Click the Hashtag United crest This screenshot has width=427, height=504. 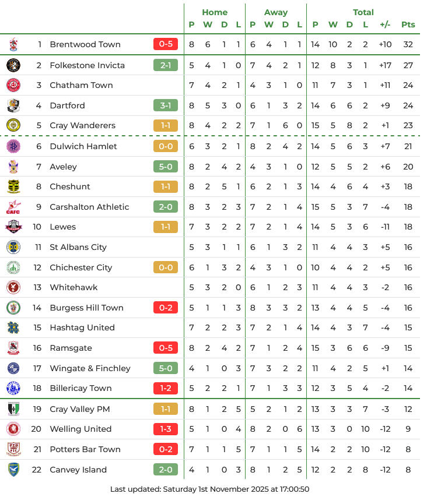tap(13, 327)
